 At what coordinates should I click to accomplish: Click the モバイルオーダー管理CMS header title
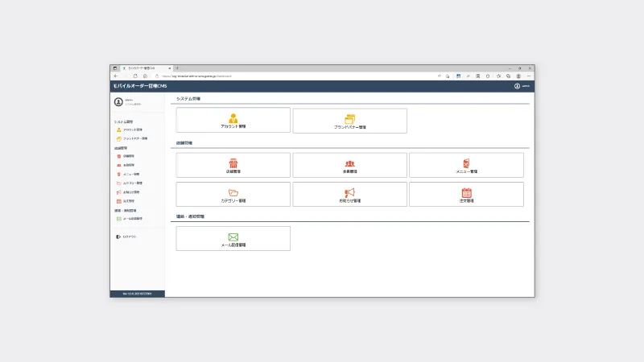(139, 86)
